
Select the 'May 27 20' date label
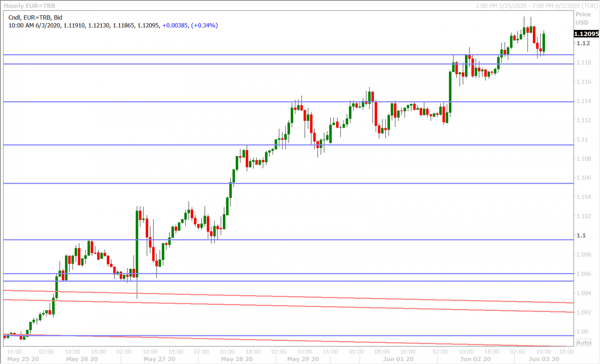click(159, 359)
